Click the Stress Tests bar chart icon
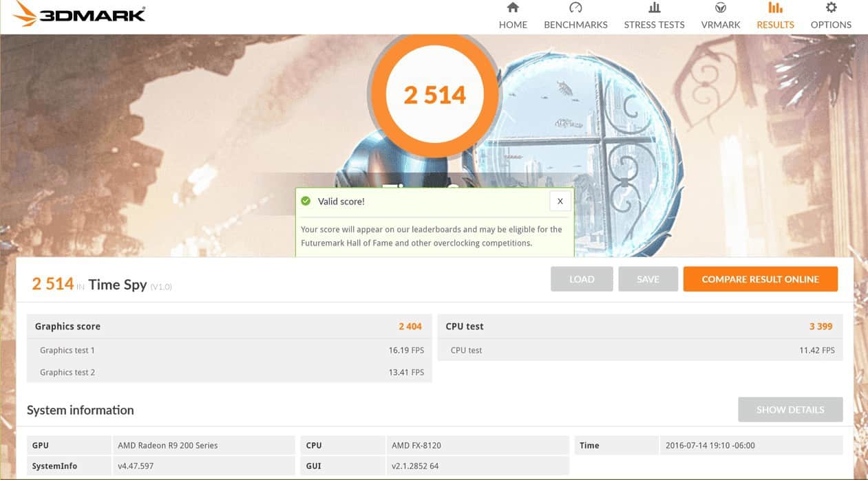 [654, 8]
